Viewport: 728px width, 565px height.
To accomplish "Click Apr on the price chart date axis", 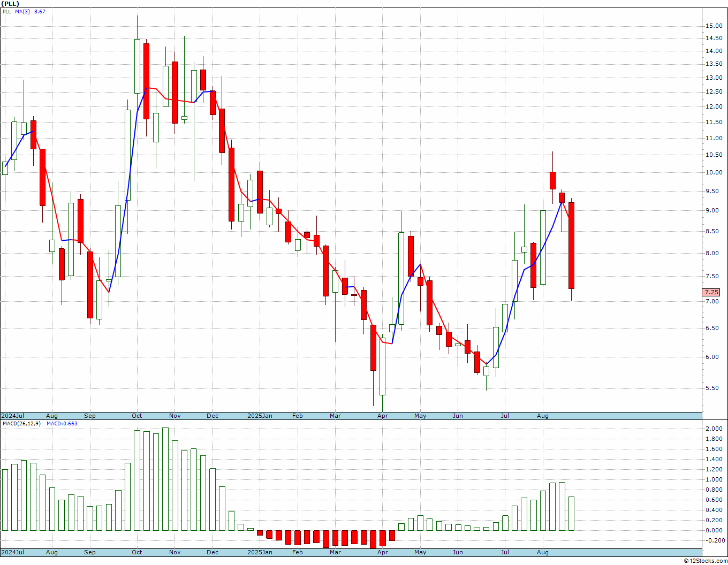I will pyautogui.click(x=383, y=416).
